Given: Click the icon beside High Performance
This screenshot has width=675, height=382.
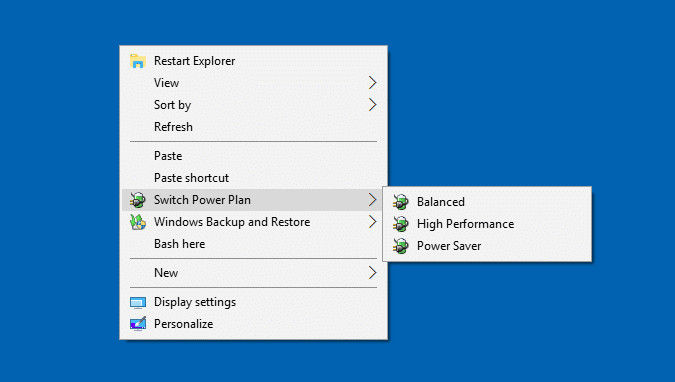Looking at the screenshot, I should pos(401,224).
